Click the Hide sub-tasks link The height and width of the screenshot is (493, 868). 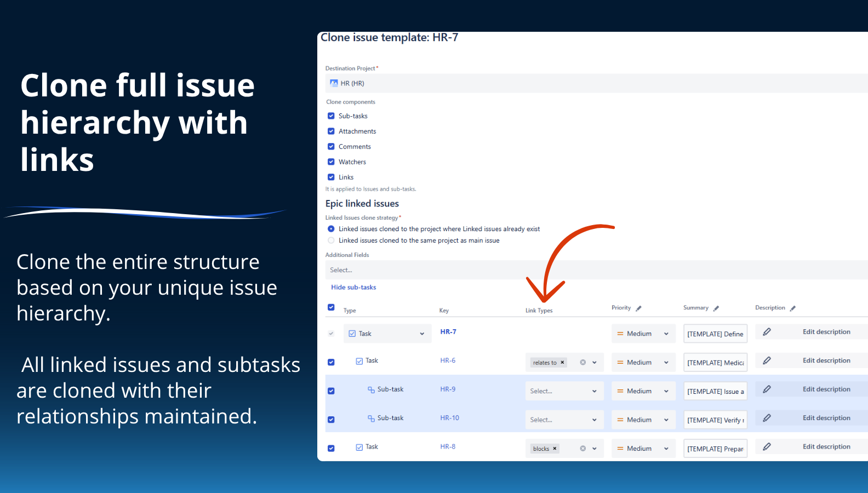click(x=353, y=287)
